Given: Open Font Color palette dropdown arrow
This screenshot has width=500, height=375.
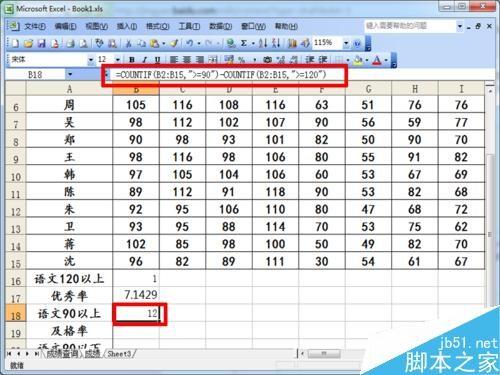Looking at the screenshot, I should click(386, 60).
